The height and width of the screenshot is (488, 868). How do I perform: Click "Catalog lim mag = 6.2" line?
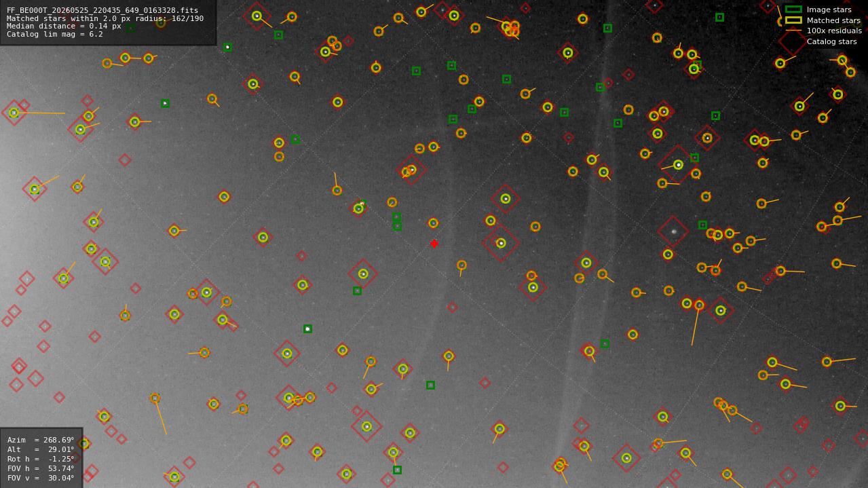pos(55,34)
